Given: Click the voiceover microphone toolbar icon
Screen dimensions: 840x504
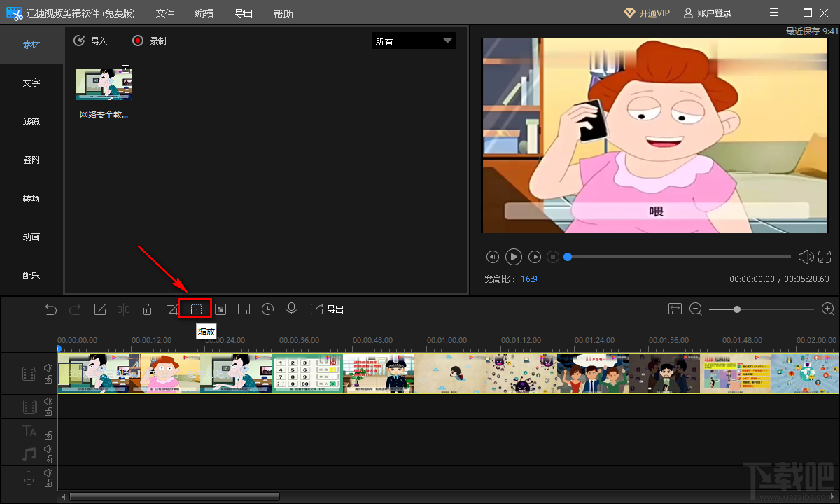Looking at the screenshot, I should 291,309.
